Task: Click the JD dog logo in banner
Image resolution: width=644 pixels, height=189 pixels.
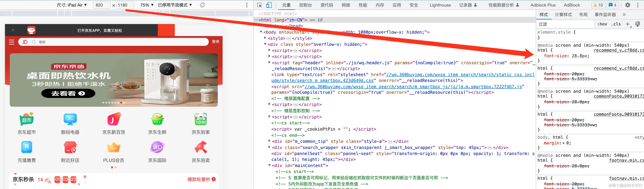Action: coord(31,30)
